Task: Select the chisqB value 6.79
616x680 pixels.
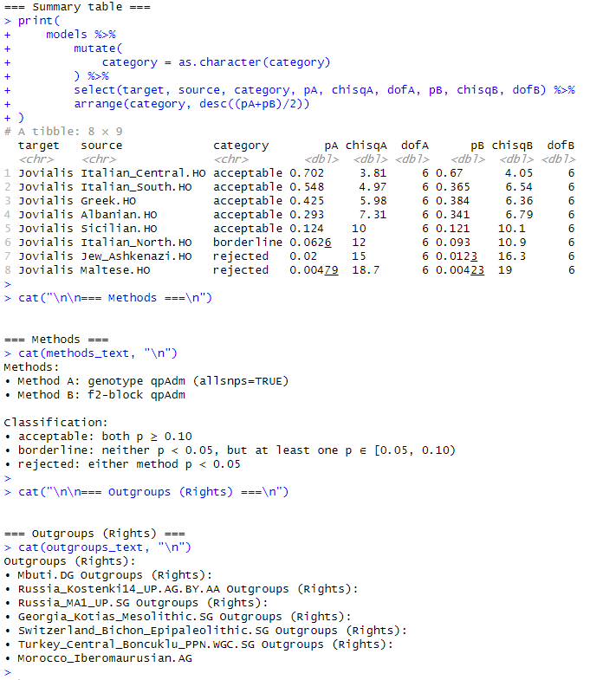Action: click(519, 215)
